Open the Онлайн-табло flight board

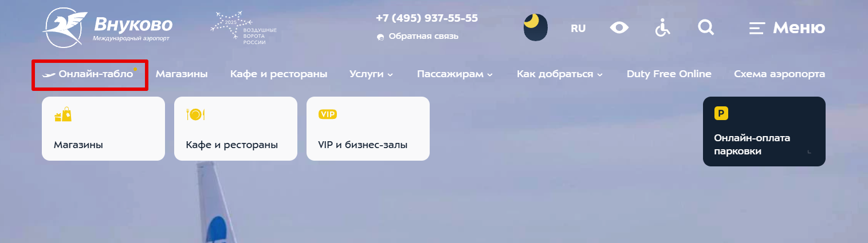tap(90, 74)
